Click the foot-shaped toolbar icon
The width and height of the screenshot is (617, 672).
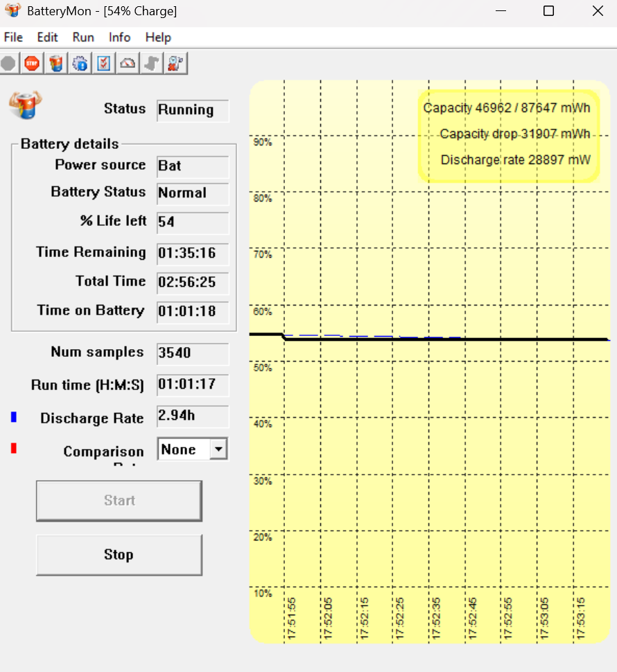pyautogui.click(x=151, y=63)
